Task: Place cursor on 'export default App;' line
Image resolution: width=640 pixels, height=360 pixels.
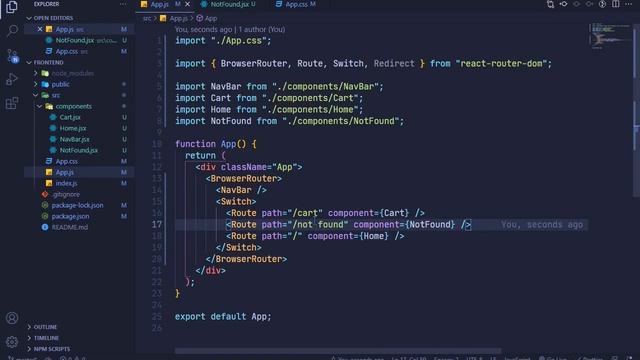Action: tap(223, 317)
